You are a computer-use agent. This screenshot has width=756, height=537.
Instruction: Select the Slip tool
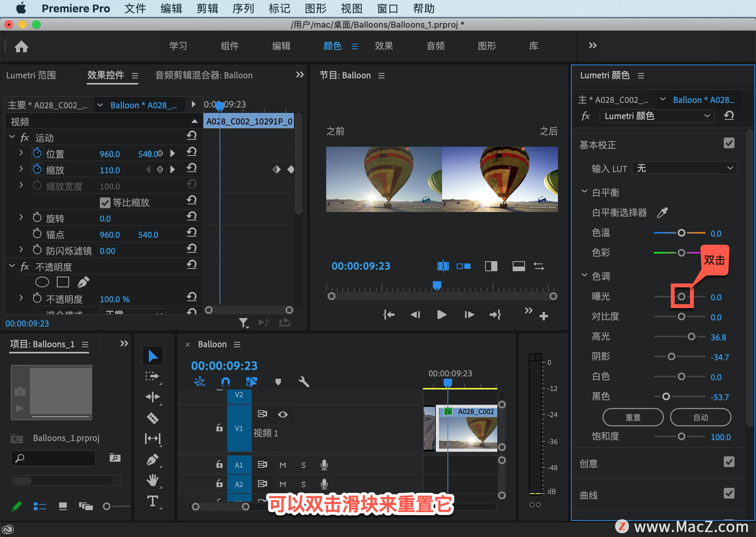tap(152, 439)
